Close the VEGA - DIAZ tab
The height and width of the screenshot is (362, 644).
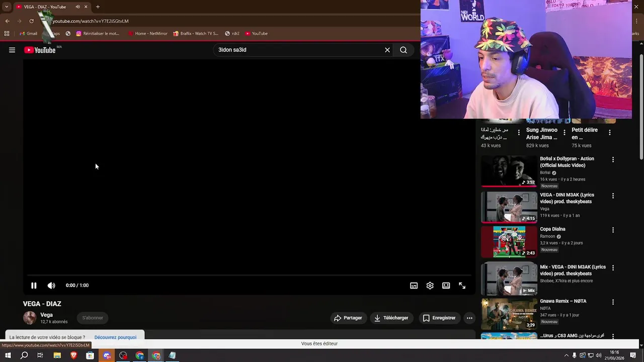click(86, 7)
